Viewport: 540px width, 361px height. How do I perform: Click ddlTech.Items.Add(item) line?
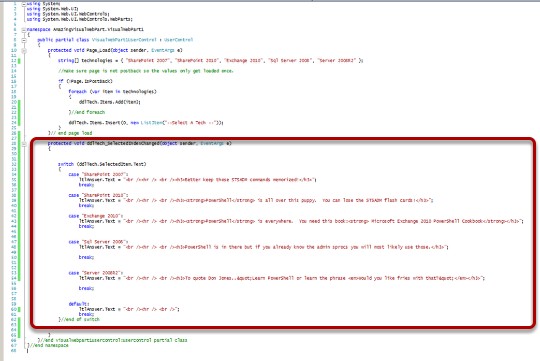pyautogui.click(x=110, y=102)
